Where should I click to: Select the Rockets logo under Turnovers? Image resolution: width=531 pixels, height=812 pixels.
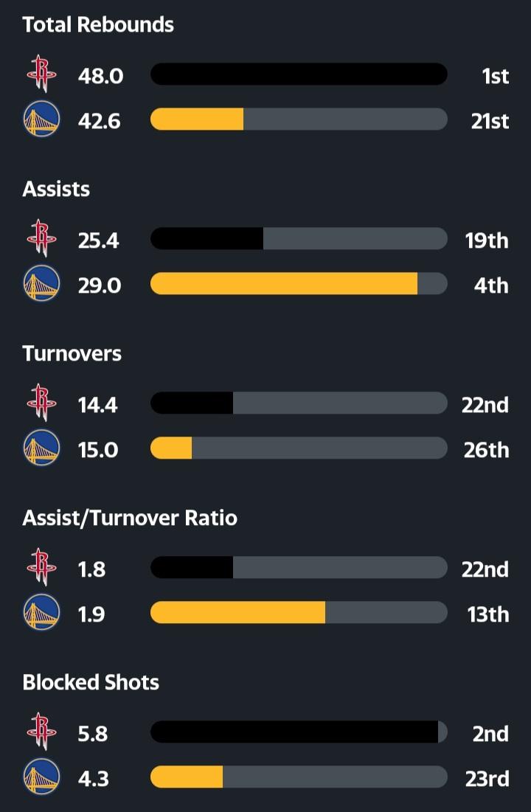point(41,404)
